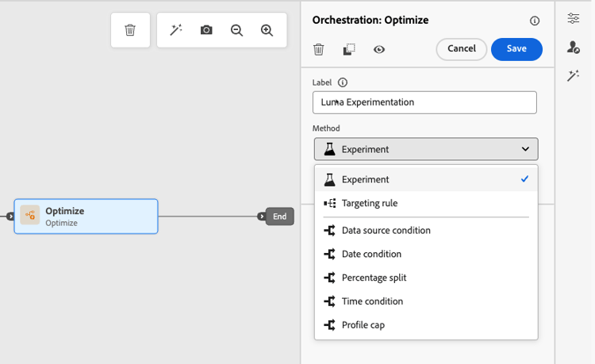
Task: Delete the activity using panel trash icon
Action: [319, 49]
